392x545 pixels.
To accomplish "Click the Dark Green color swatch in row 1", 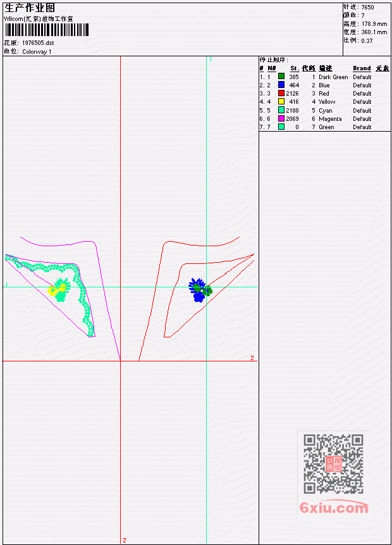I will click(281, 76).
